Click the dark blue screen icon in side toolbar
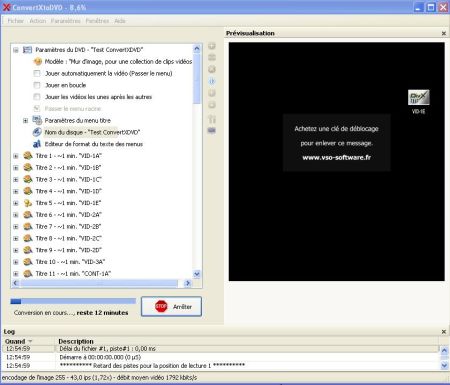The height and width of the screenshot is (385, 450). (212, 131)
